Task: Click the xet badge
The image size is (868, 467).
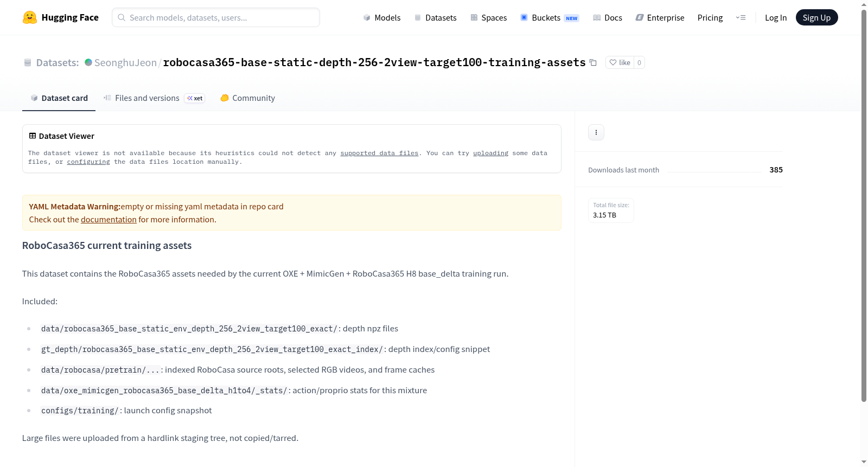Action: click(195, 98)
